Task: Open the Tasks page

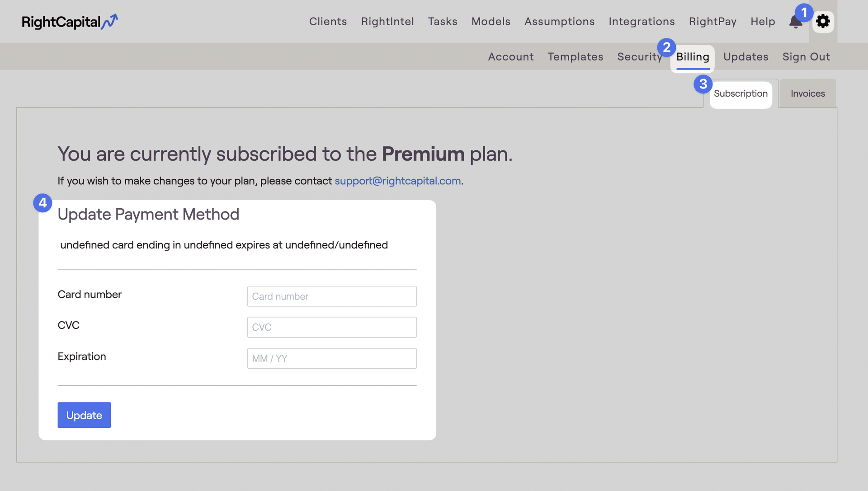Action: point(443,21)
